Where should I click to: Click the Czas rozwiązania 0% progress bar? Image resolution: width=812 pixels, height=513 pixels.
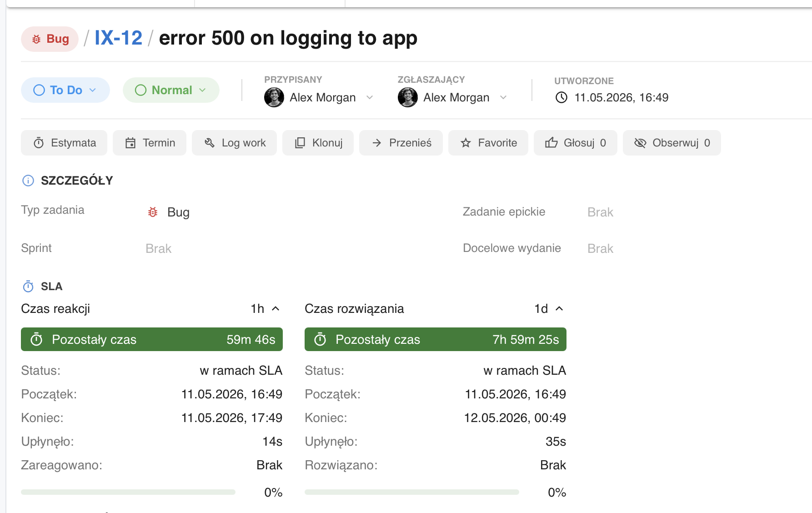click(x=412, y=492)
